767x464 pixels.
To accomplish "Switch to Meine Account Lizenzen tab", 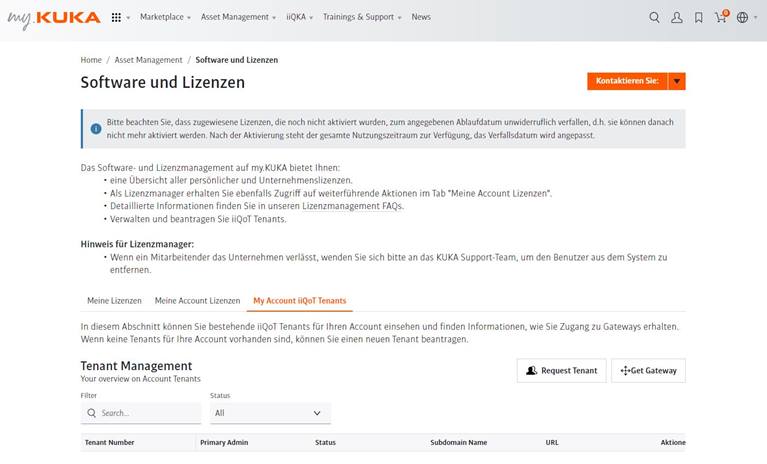I will click(x=197, y=300).
